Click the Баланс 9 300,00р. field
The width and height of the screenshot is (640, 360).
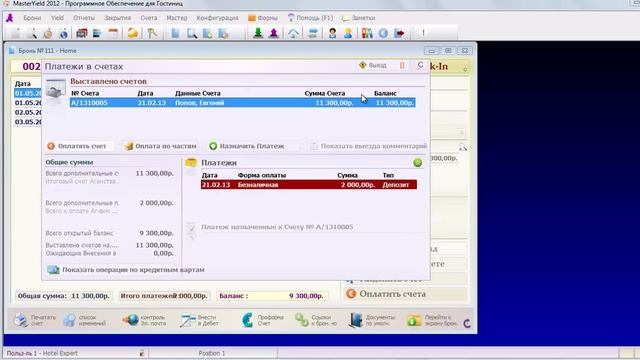click(x=271, y=296)
